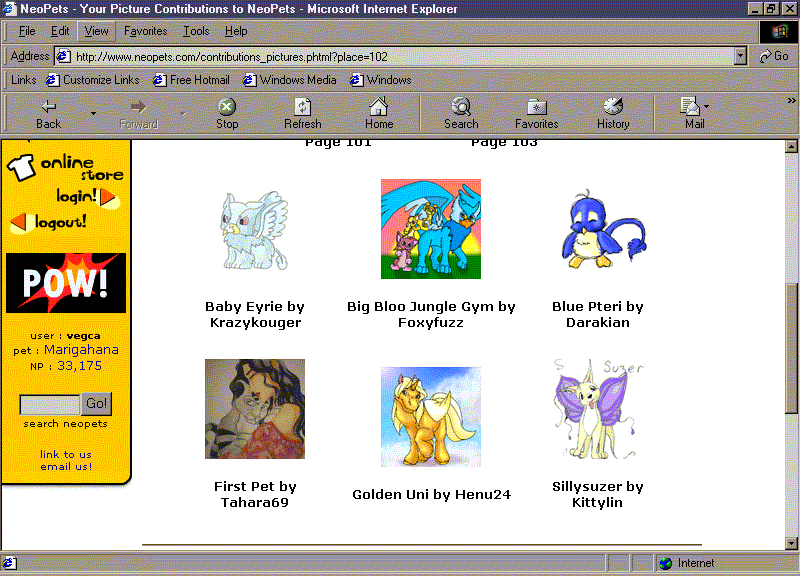Click the Sillysuzer picture thumbnail
The width and height of the screenshot is (800, 576).
(x=598, y=409)
